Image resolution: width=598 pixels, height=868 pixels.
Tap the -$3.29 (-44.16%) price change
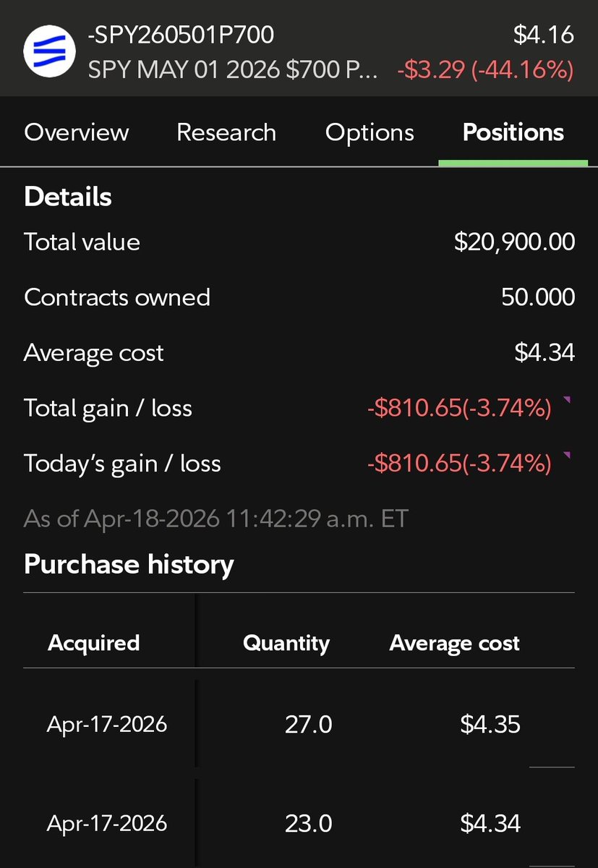pos(486,70)
